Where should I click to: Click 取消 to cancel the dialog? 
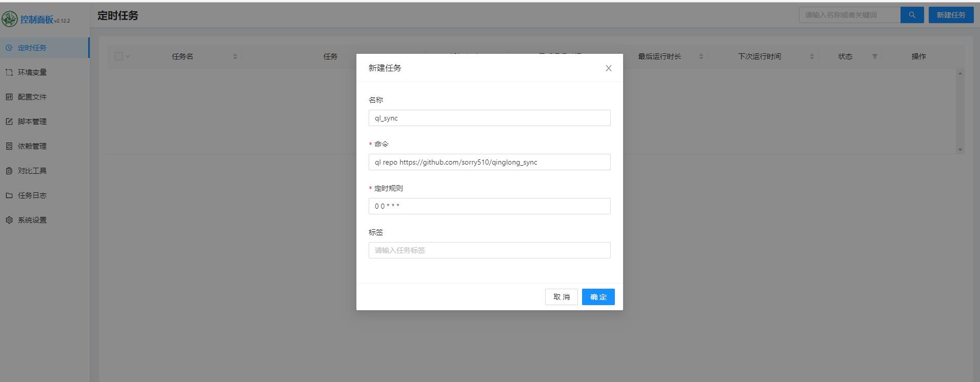562,297
